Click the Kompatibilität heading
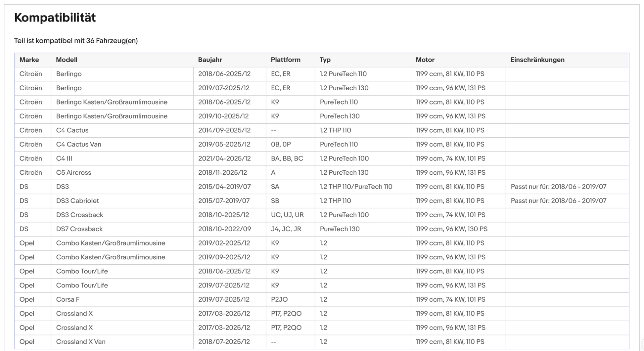 point(55,18)
